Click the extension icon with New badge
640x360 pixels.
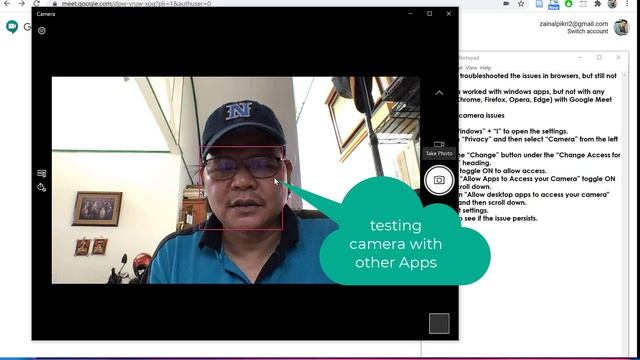point(553,4)
